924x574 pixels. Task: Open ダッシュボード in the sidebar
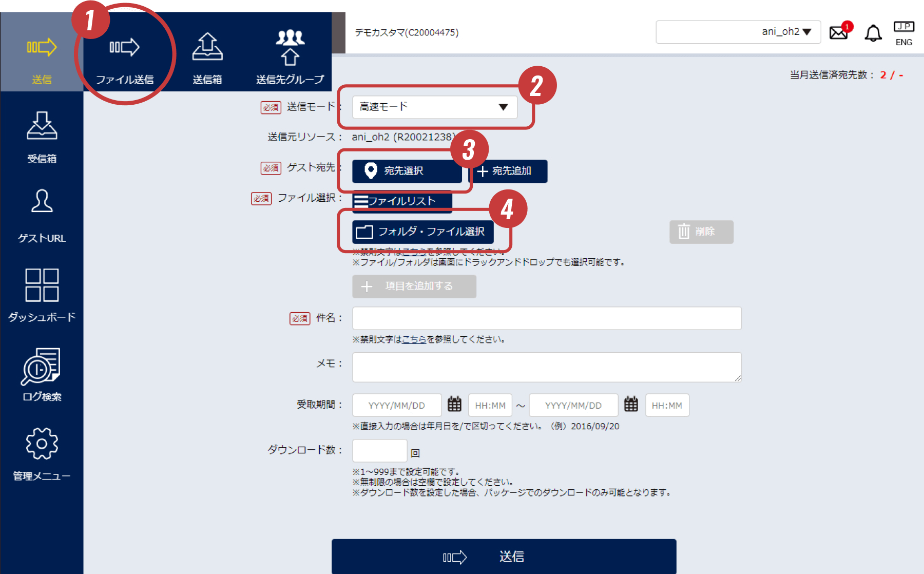42,295
